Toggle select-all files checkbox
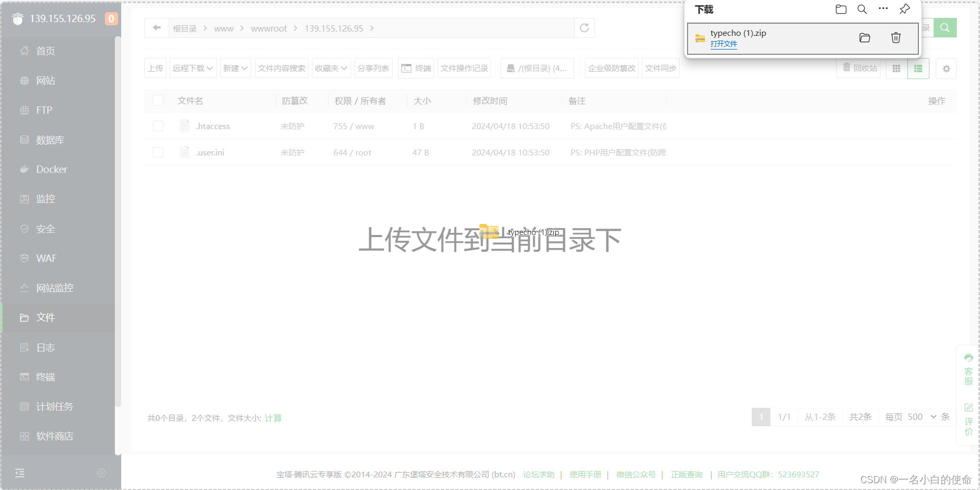Viewport: 980px width, 490px height. pos(158,100)
